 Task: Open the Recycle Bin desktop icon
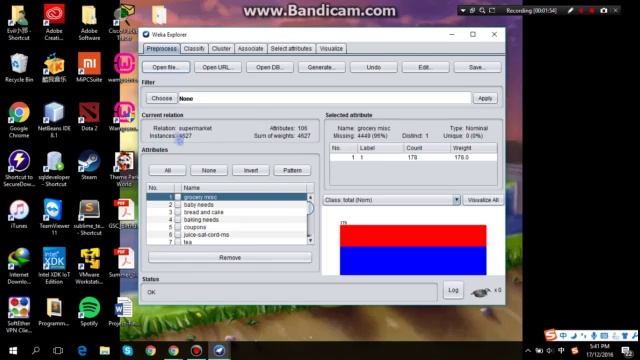pyautogui.click(x=19, y=64)
